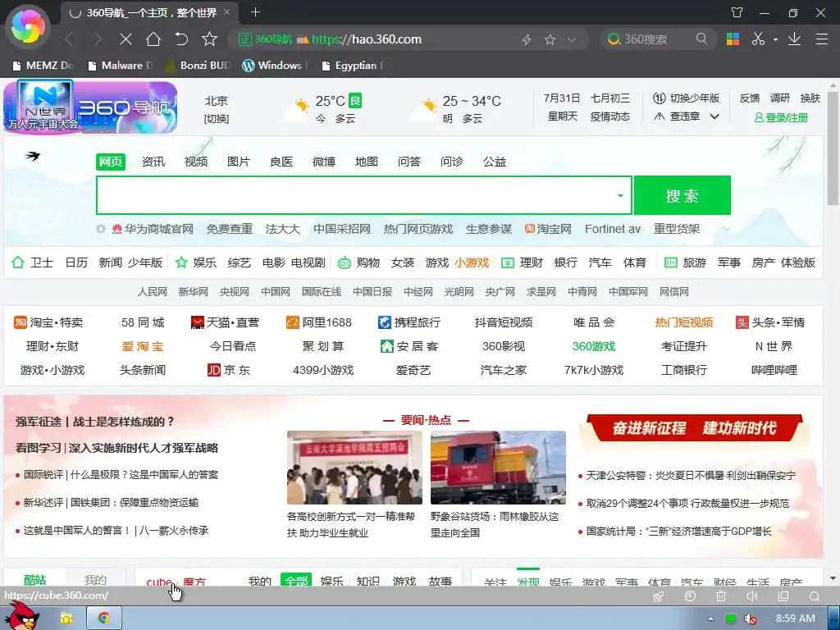Click the favorites star beside home

[x=209, y=39]
